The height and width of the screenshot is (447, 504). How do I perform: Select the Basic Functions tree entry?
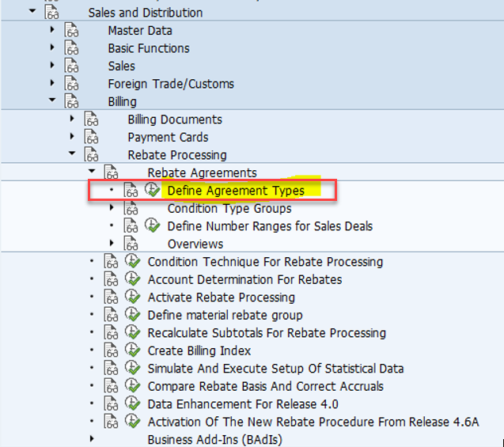click(149, 48)
